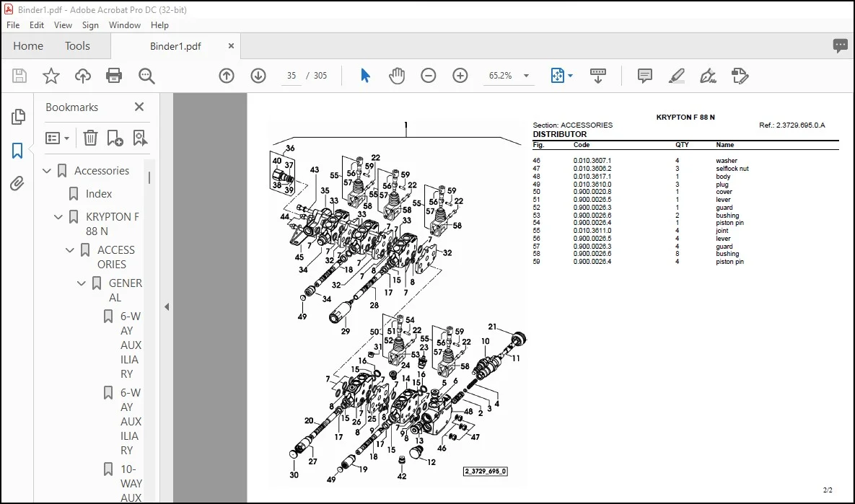Viewport: 855px width, 504px height.
Task: Select the Hand pan tool
Action: (x=397, y=76)
